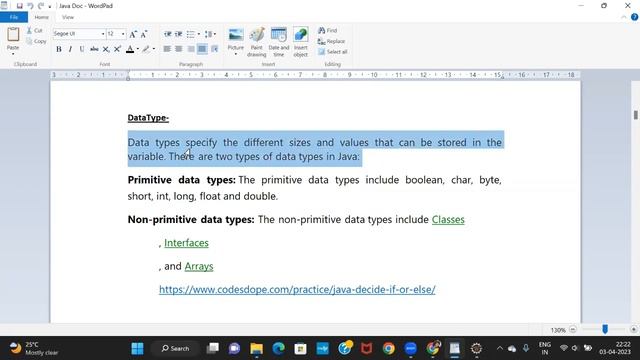
Task: Open Google Chrome from taskbar
Action: point(389,349)
